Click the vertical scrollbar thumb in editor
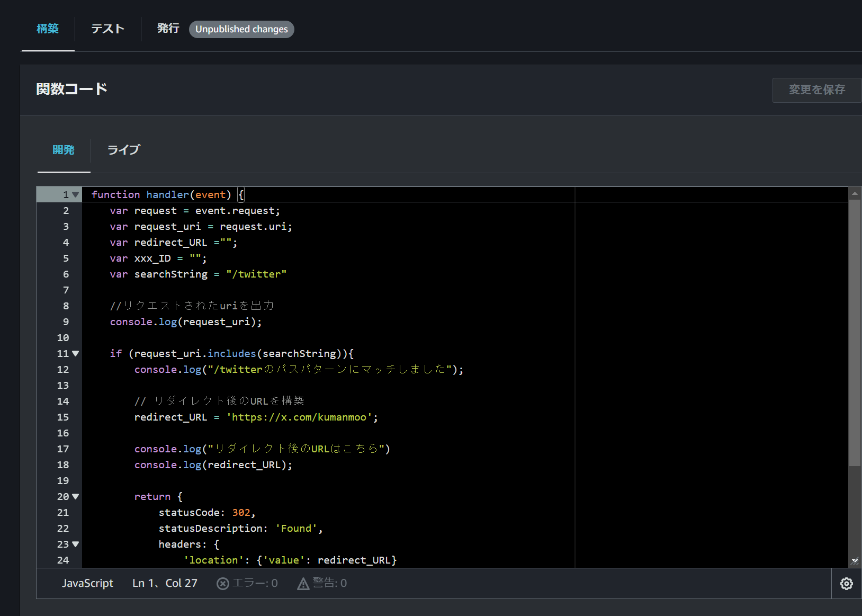Viewport: 862px width, 616px height. tap(855, 333)
